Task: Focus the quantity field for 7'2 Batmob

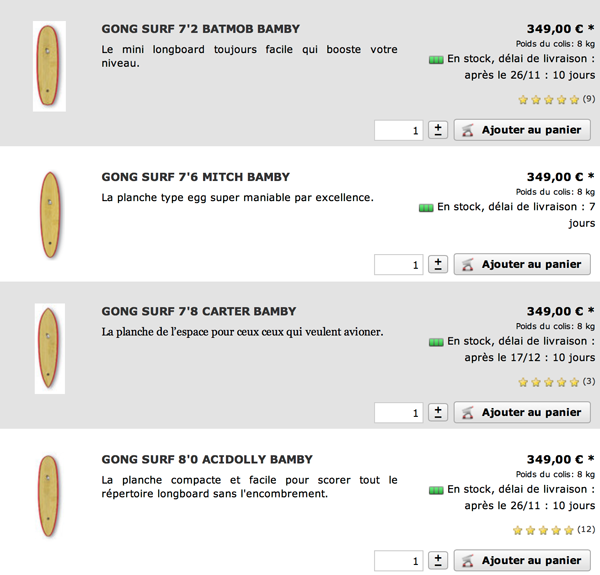Action: click(398, 130)
